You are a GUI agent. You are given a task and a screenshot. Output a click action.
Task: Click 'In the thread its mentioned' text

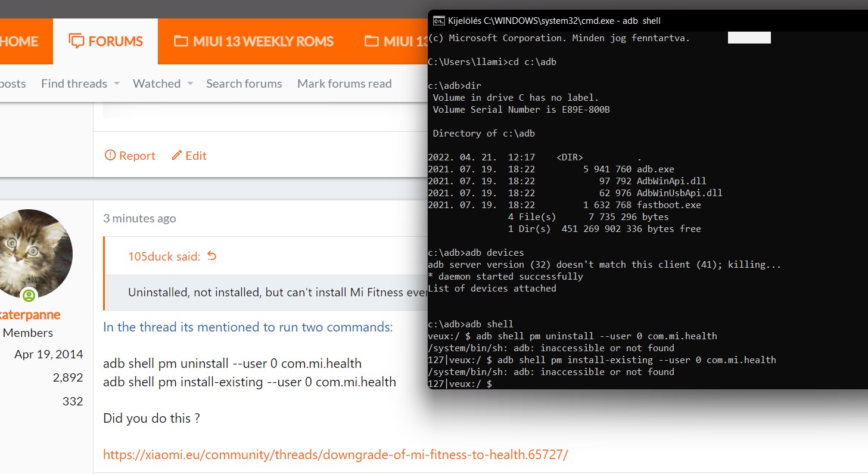[248, 327]
